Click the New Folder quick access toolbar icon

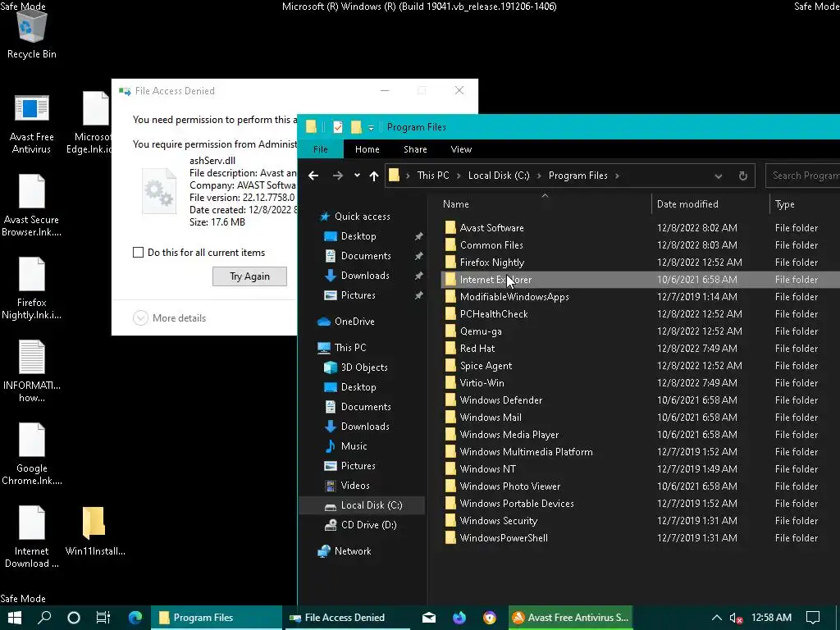[x=356, y=127]
